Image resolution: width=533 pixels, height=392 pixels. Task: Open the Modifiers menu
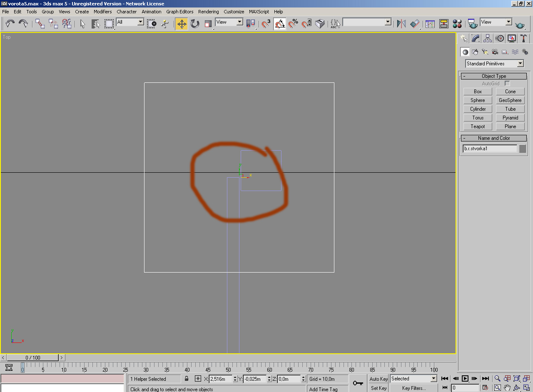click(102, 12)
